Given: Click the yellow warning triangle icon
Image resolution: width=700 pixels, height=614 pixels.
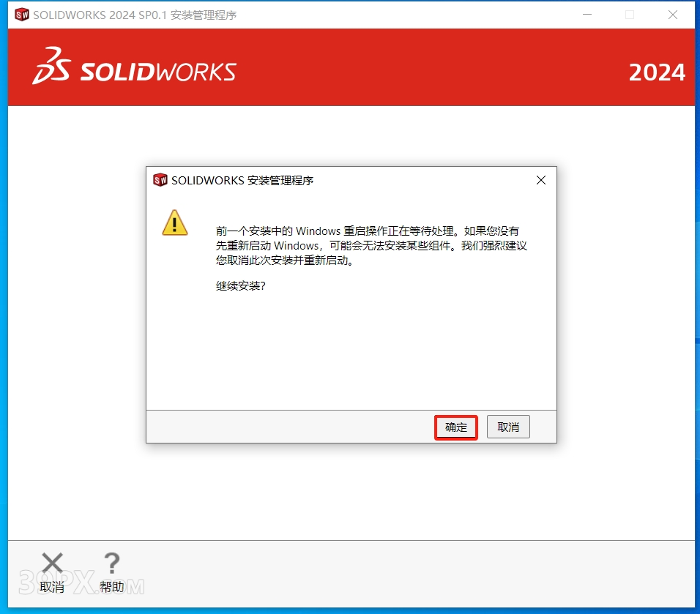Looking at the screenshot, I should [174, 222].
